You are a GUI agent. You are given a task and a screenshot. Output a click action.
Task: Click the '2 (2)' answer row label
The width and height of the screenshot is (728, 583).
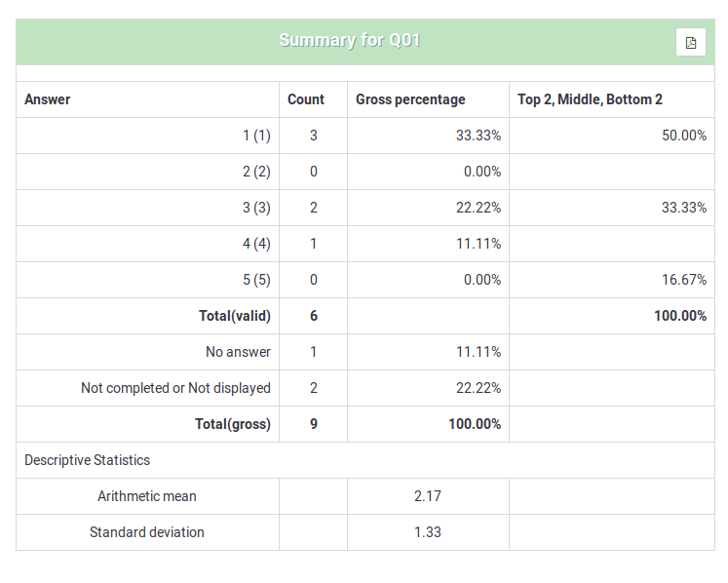point(256,172)
